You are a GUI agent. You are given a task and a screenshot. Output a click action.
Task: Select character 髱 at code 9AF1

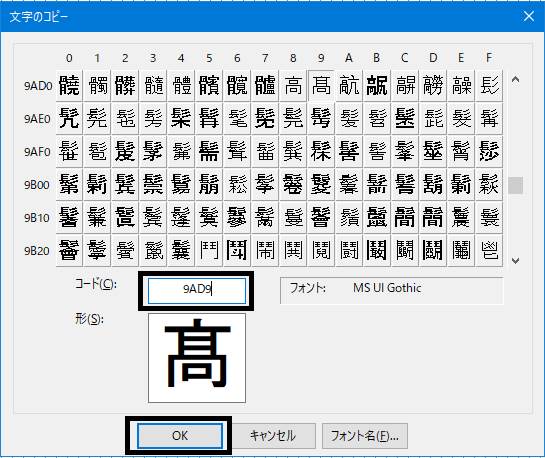(x=97, y=152)
